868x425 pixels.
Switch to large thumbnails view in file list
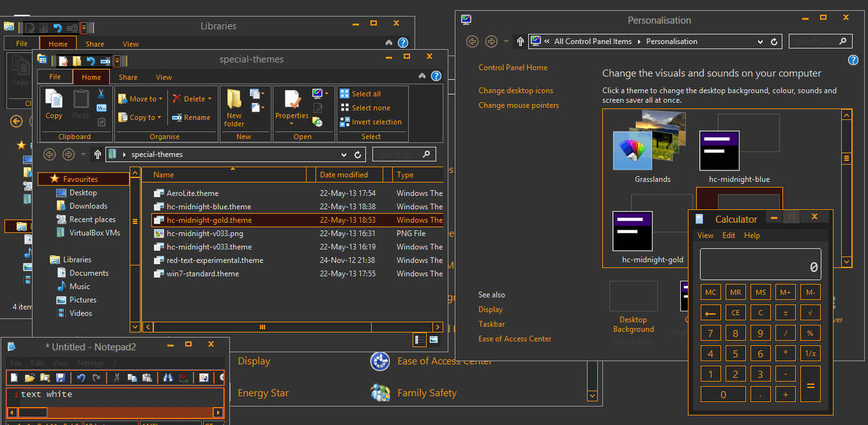(x=434, y=340)
